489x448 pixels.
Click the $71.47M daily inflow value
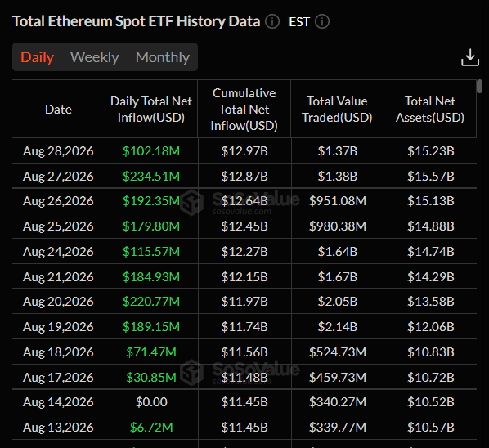[151, 352]
